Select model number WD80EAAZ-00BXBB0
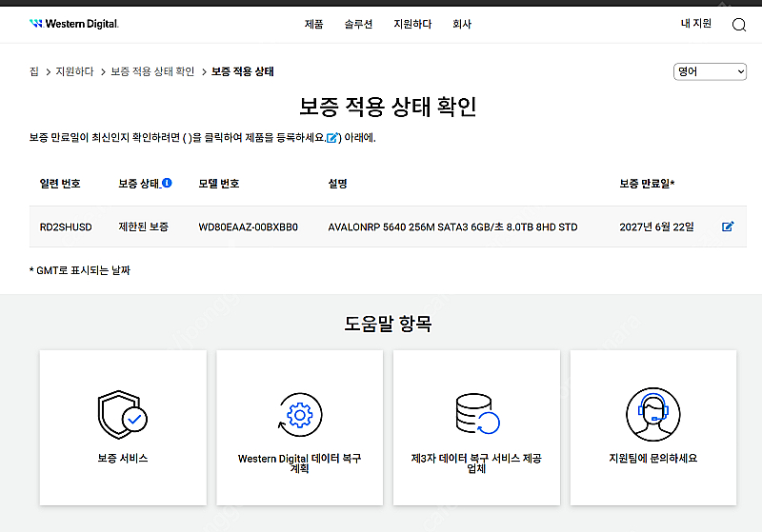The image size is (762, 532). tap(248, 227)
